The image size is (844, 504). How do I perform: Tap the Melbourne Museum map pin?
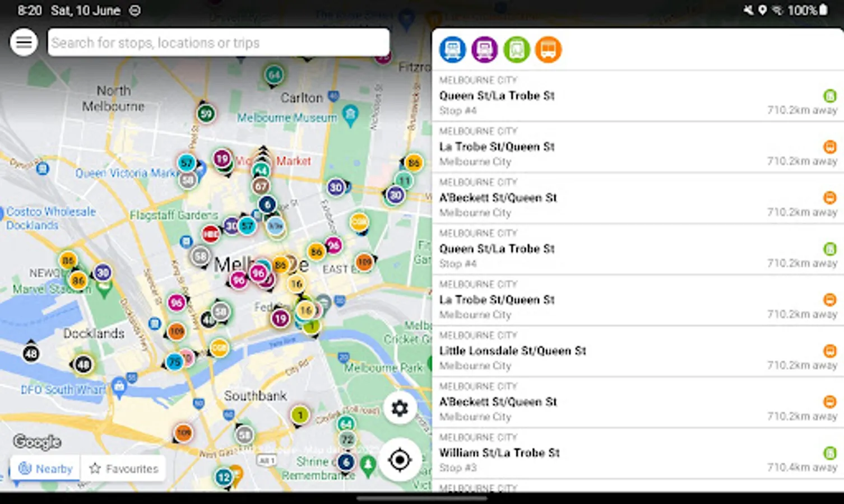(x=351, y=115)
